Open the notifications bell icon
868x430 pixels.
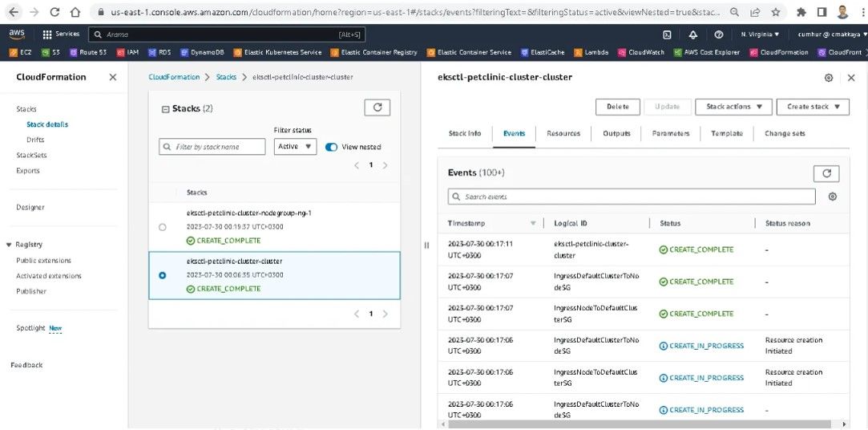tap(693, 34)
